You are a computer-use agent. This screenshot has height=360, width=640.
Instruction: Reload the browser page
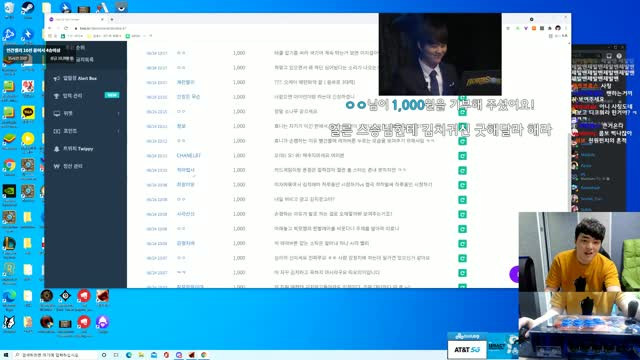[x=66, y=28]
